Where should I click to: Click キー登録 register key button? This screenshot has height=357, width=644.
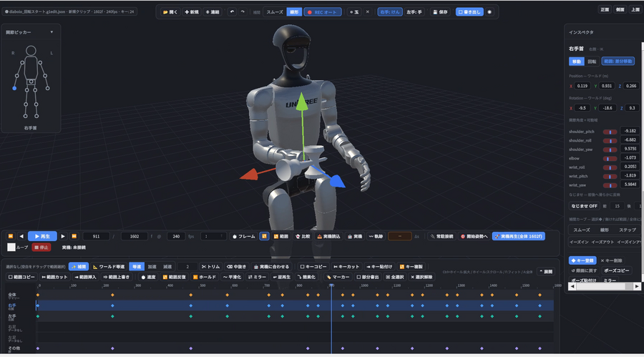(x=582, y=260)
